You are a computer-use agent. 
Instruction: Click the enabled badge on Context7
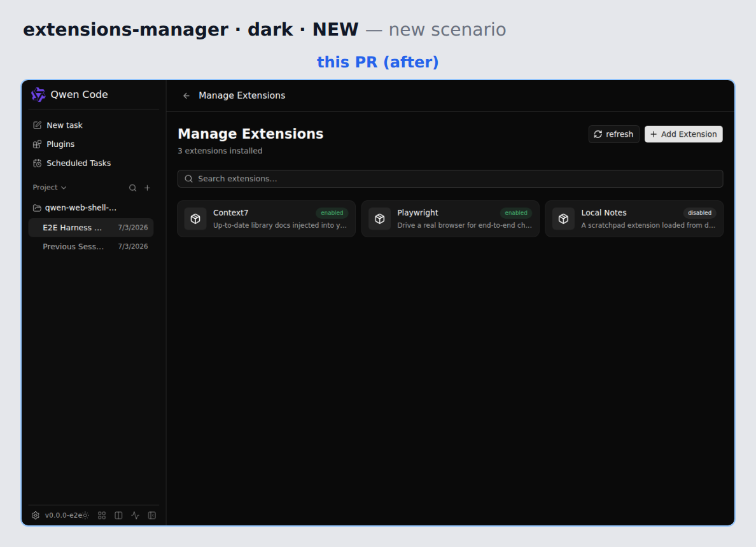click(x=332, y=213)
